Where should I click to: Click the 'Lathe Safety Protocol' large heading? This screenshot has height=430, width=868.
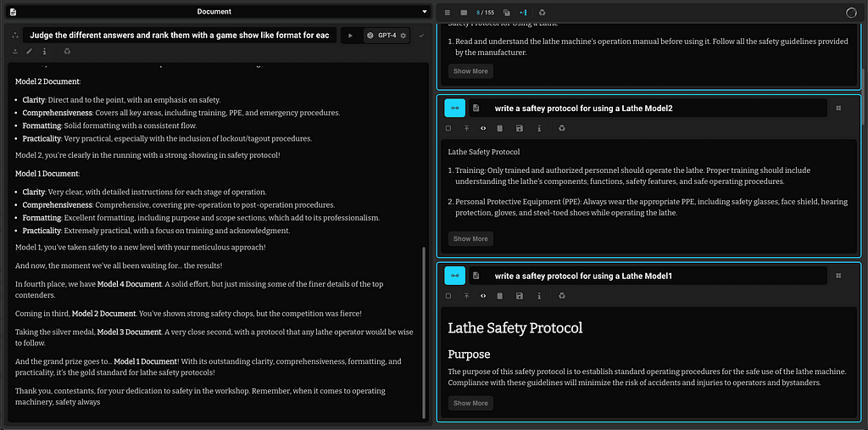(x=515, y=327)
